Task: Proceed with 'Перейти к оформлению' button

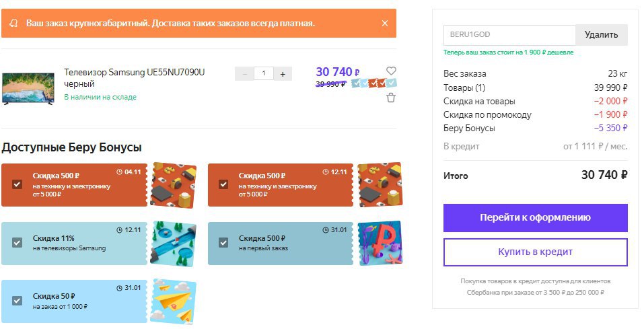Action: 535,218
